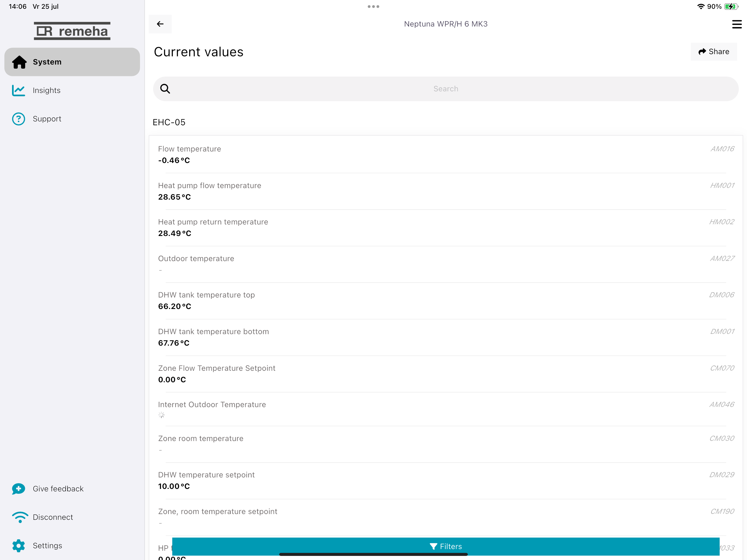Open the hamburger menu icon
Screen dimensions: 747x560
737,24
